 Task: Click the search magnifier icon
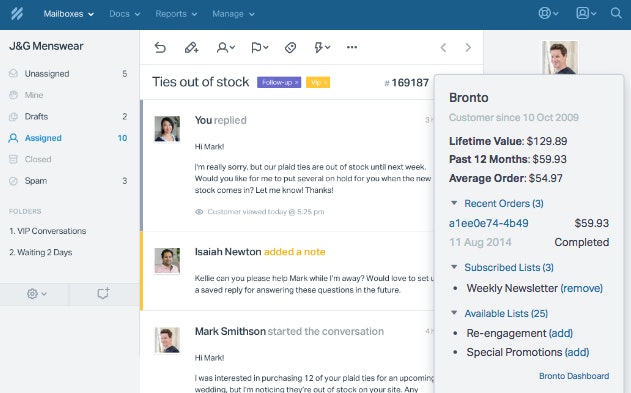coord(616,13)
